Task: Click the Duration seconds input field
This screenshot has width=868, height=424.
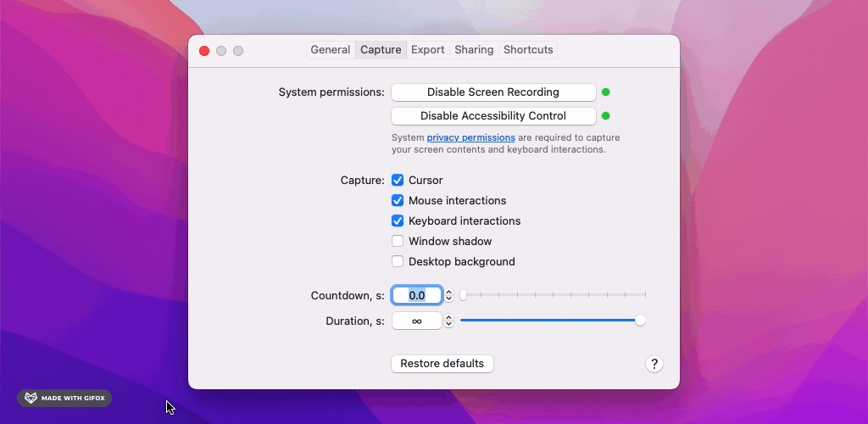Action: pyautogui.click(x=417, y=321)
